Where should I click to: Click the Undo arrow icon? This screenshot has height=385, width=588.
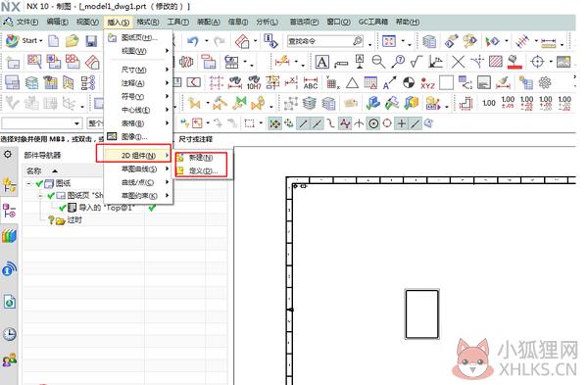193,41
